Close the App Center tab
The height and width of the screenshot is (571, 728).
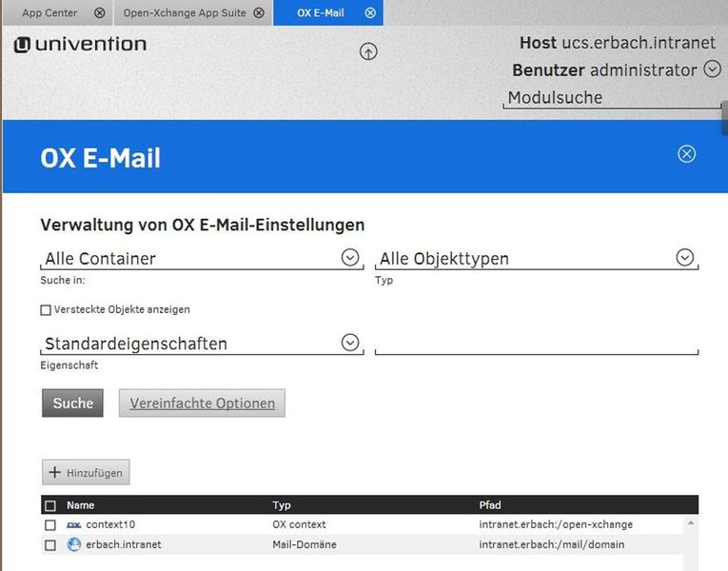(99, 13)
